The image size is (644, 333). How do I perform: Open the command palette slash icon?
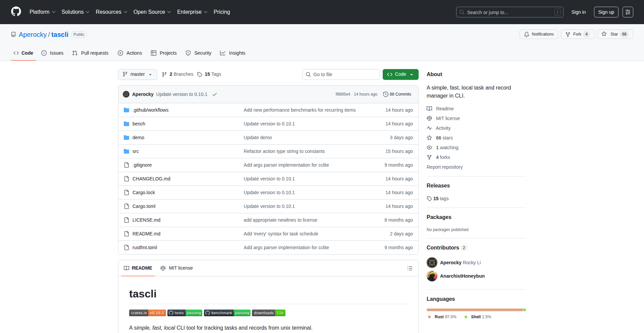click(x=557, y=12)
